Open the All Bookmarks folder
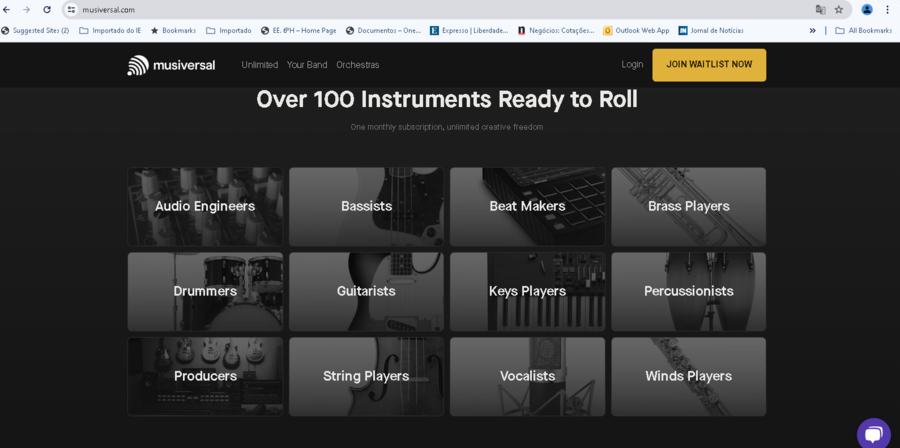This screenshot has width=900, height=448. tap(863, 31)
